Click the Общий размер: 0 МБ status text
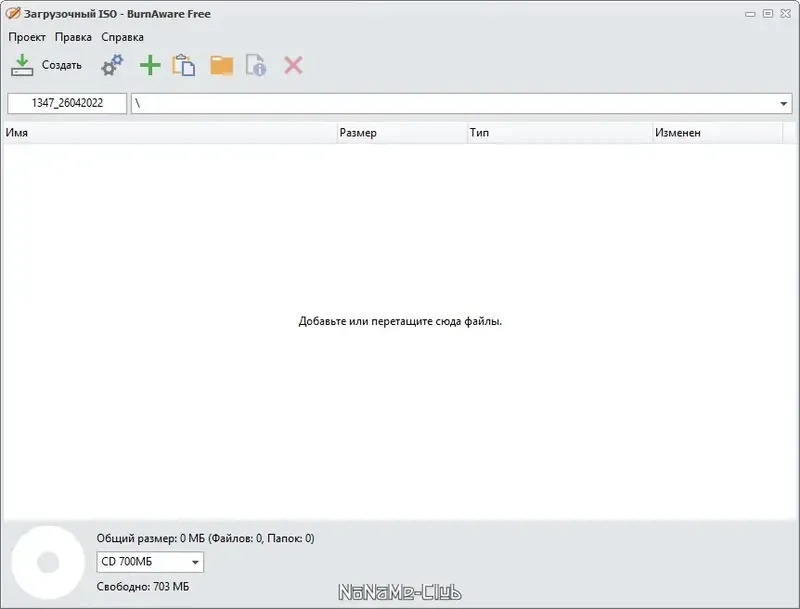Screen dimensions: 800x609 click(x=206, y=538)
